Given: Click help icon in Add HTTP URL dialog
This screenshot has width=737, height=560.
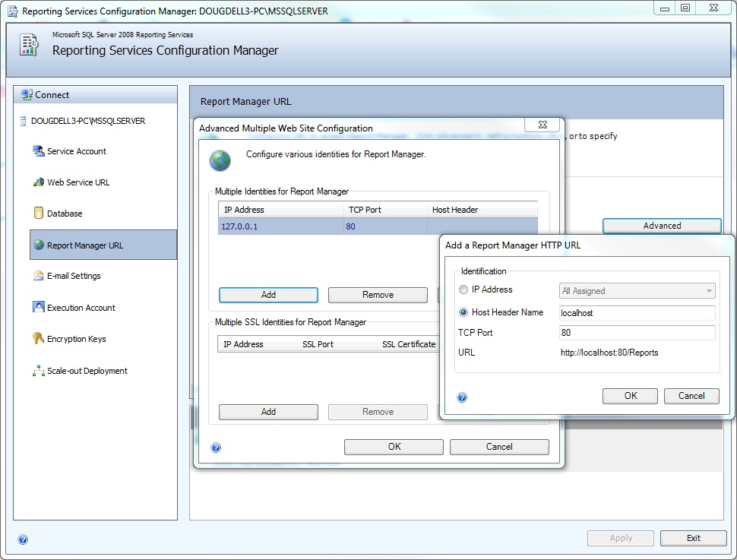Looking at the screenshot, I should [462, 397].
